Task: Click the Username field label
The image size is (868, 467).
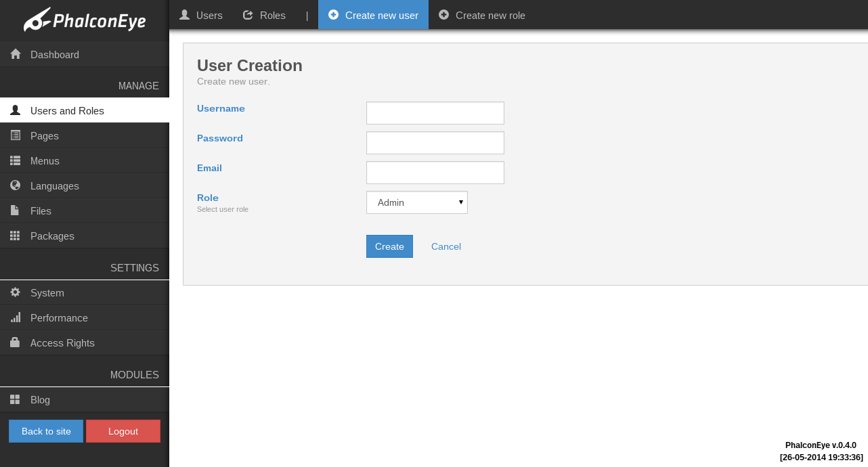Action: tap(221, 108)
